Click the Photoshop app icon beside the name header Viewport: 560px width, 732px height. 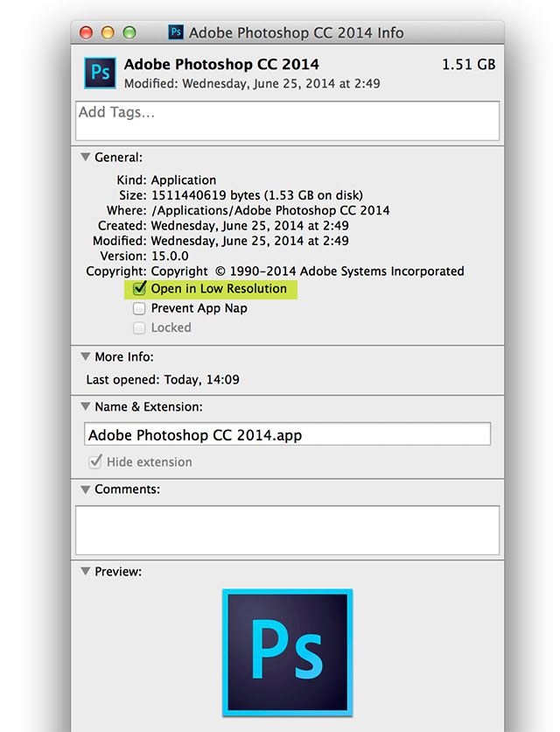100,73
